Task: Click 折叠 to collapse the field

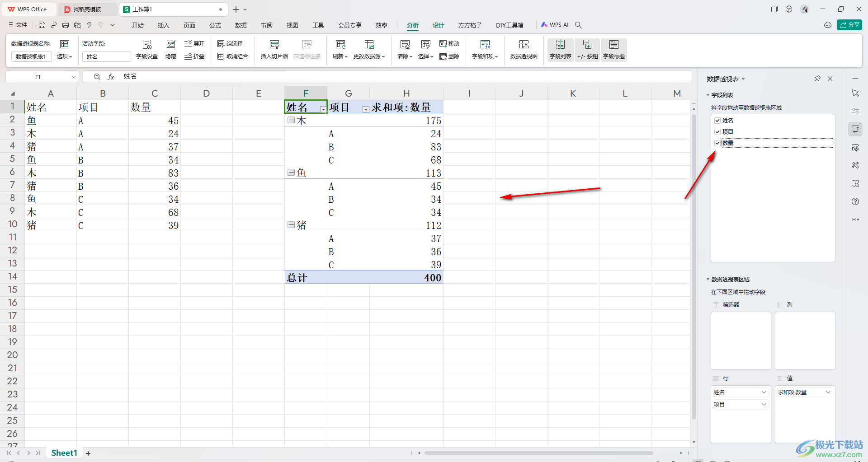Action: 194,56
